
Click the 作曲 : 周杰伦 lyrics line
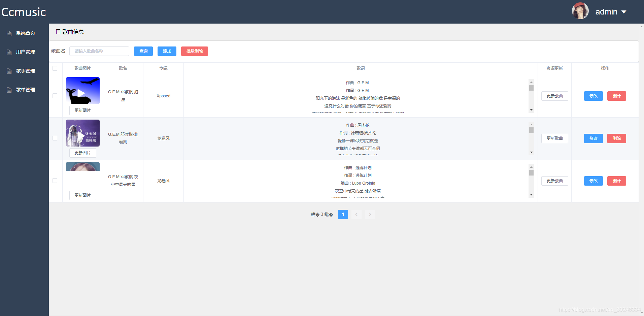click(358, 125)
